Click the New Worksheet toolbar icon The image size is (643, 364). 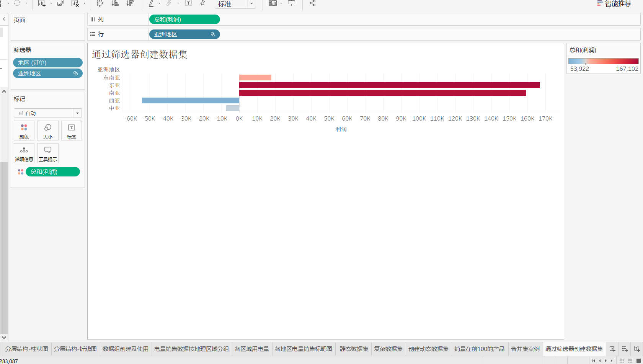(x=42, y=3)
